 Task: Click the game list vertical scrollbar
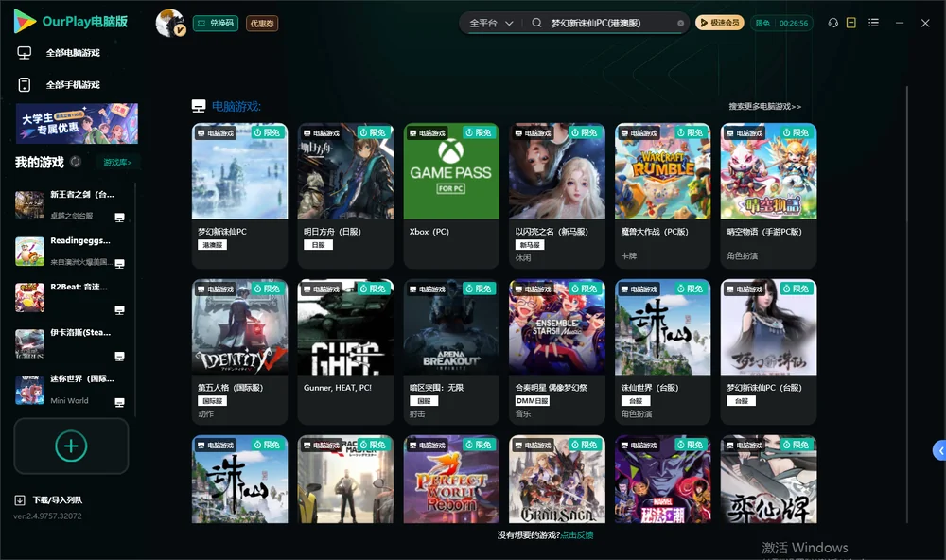[906, 305]
